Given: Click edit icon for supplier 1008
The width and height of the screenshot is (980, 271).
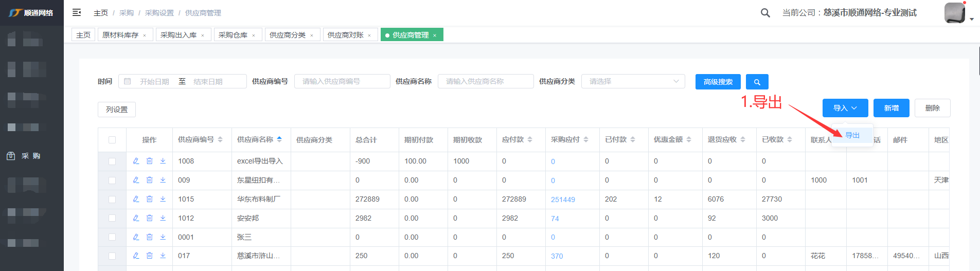Looking at the screenshot, I should [x=136, y=161].
